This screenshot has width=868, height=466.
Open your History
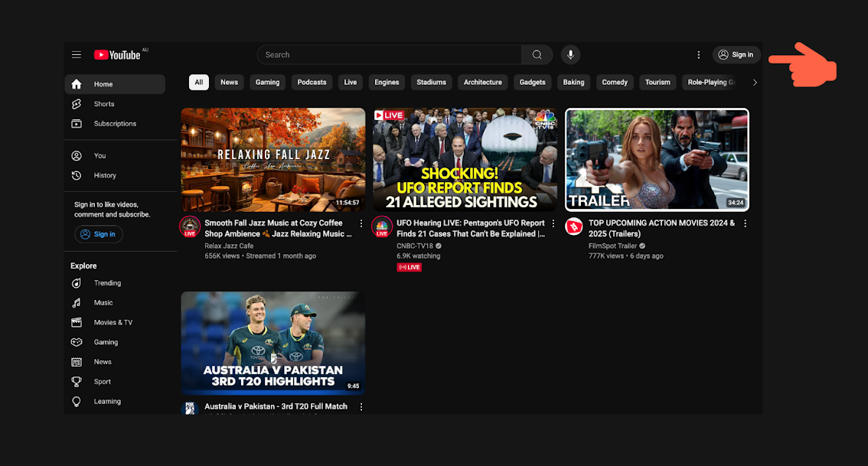pyautogui.click(x=105, y=175)
